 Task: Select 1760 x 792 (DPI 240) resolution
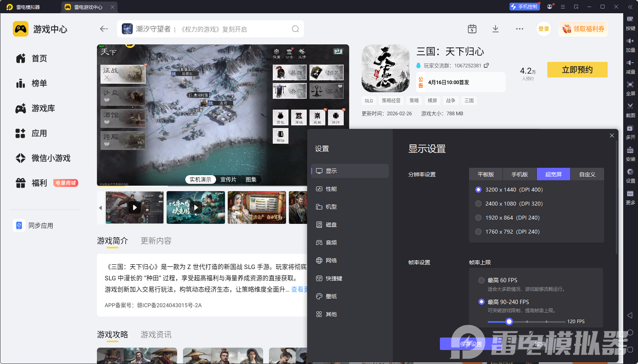(478, 232)
